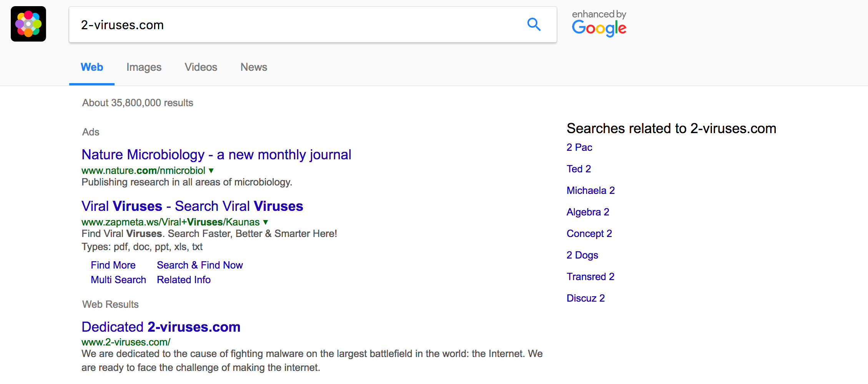Viewport: 868px width, 384px height.
Task: Expand the nature.com ad URL dropdown arrow
Action: 211,170
